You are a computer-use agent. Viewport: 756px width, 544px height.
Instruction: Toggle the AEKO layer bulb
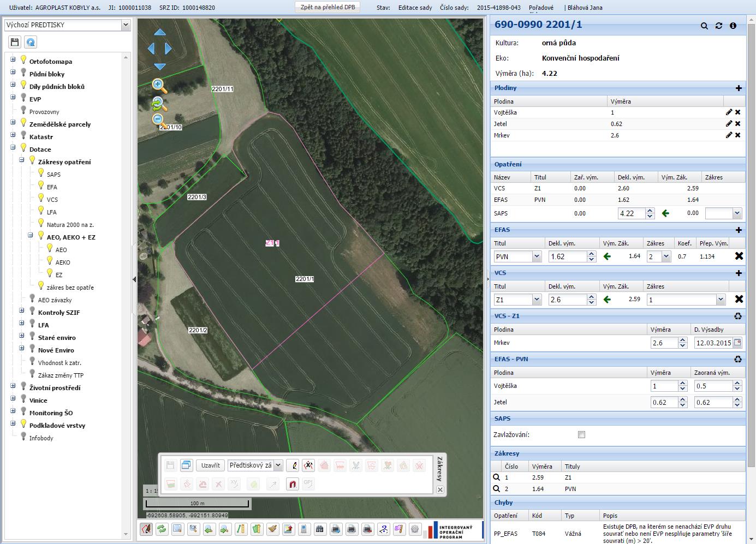50,261
